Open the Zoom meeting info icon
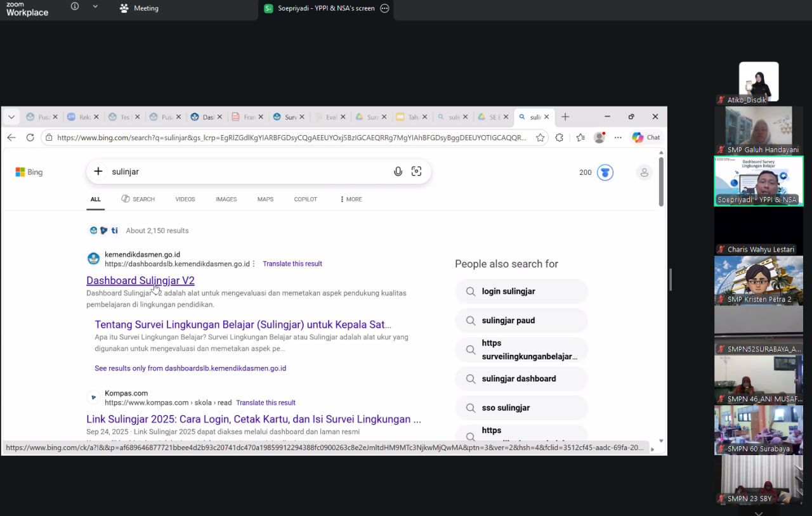This screenshot has width=812, height=516. (x=75, y=6)
